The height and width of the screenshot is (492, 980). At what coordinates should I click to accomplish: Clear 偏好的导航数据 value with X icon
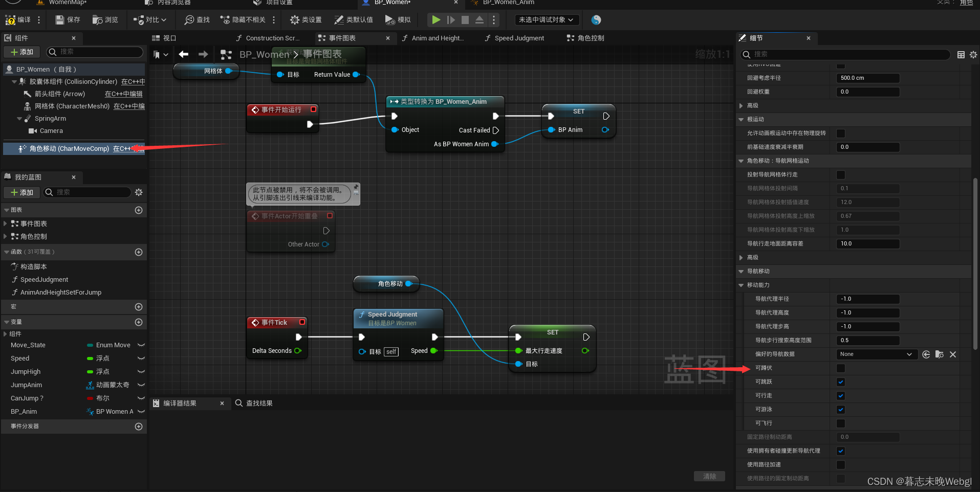coord(953,354)
